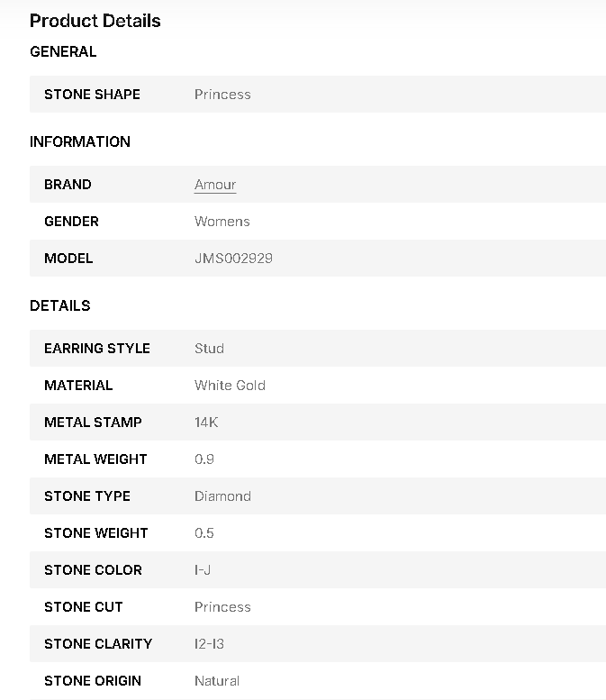Image resolution: width=606 pixels, height=700 pixels.
Task: Select the model number JMS002929
Action: pyautogui.click(x=233, y=258)
